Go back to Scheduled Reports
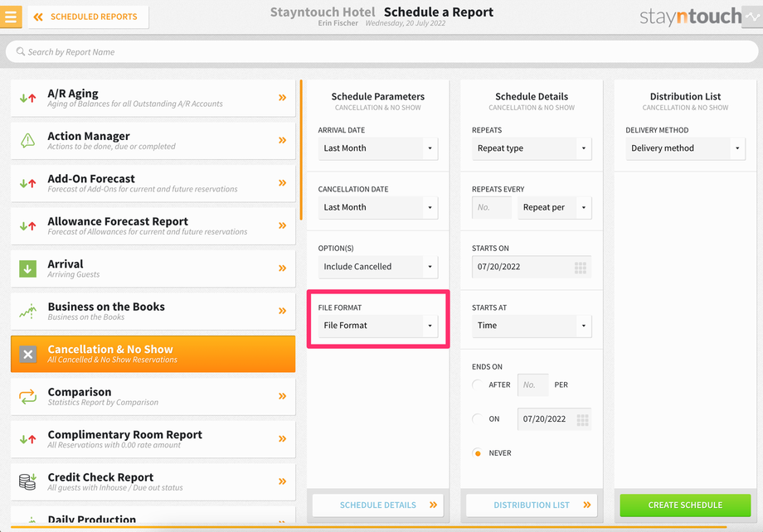The width and height of the screenshot is (763, 532). point(88,17)
